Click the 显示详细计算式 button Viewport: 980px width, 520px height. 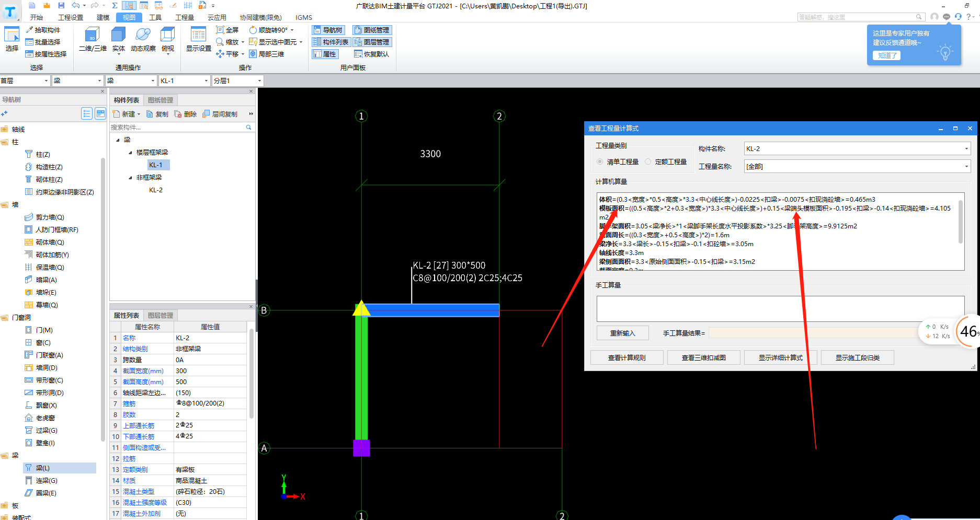781,358
